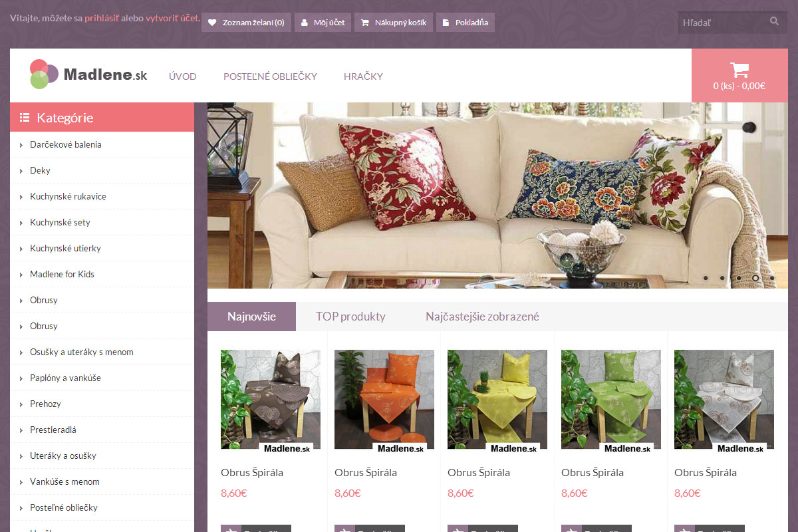This screenshot has height=532, width=798.
Task: Switch to the TOP produkty tab
Action: (350, 317)
